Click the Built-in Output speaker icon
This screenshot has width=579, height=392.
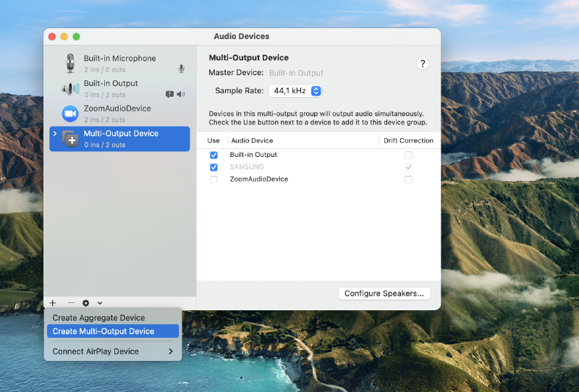(70, 89)
